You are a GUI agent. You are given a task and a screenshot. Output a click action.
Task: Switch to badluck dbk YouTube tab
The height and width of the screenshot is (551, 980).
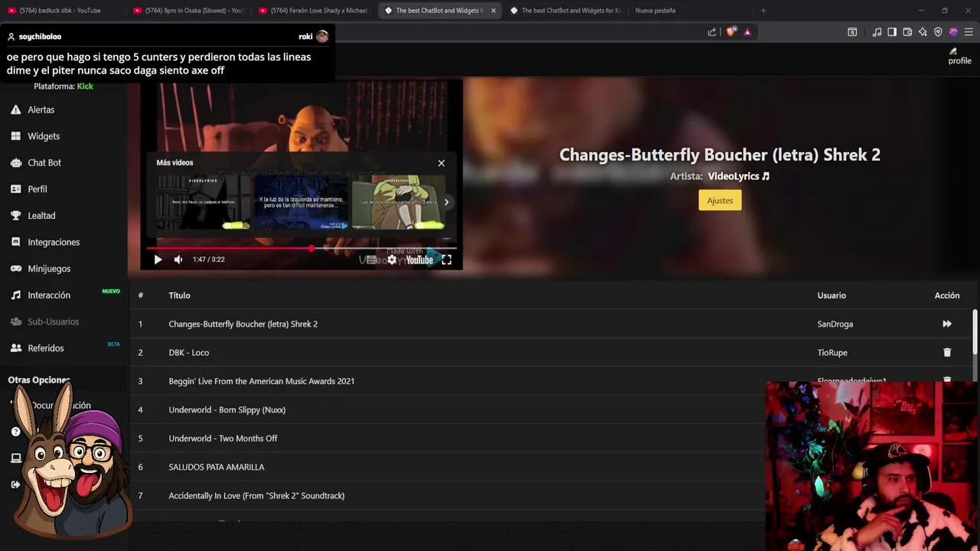pos(60,11)
